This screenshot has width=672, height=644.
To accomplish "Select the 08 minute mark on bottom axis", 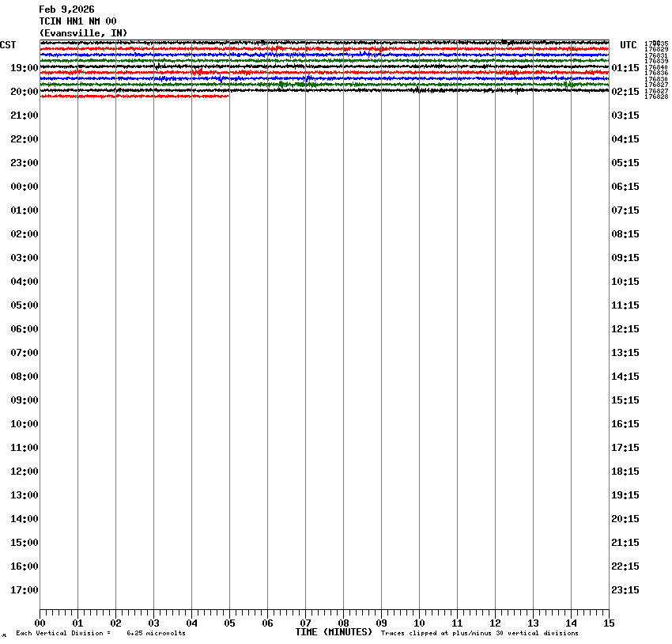I will tap(343, 623).
